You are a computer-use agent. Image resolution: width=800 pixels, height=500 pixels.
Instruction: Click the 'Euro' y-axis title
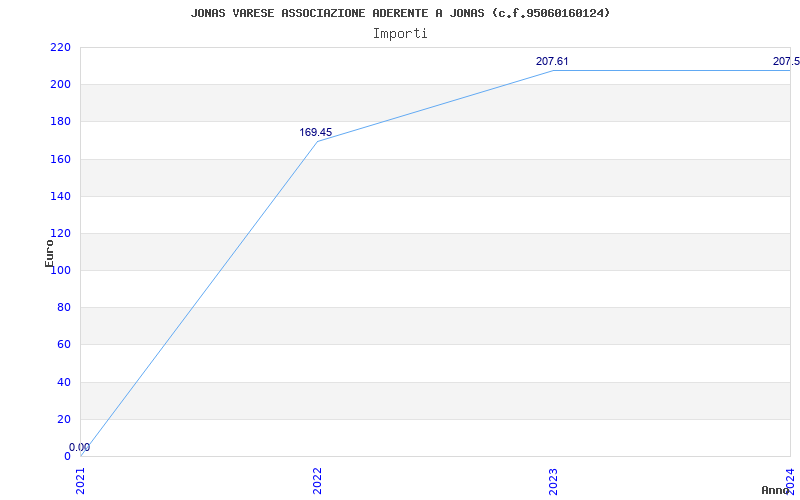(49, 254)
